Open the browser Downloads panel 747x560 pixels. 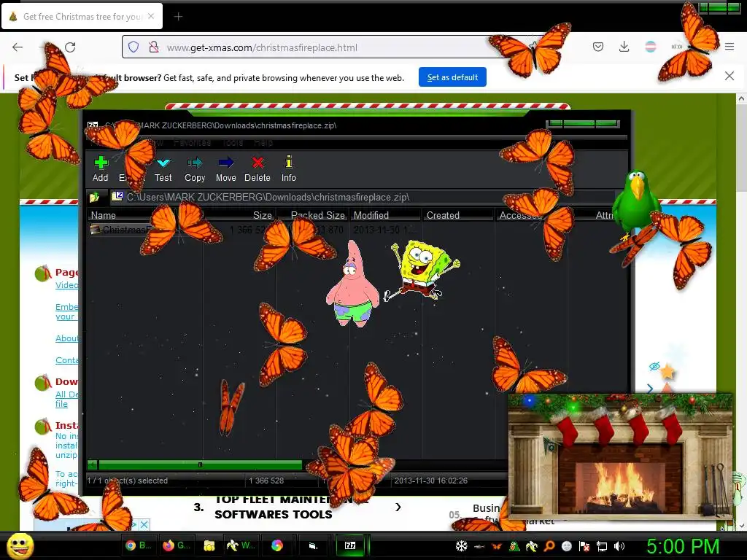tap(624, 47)
